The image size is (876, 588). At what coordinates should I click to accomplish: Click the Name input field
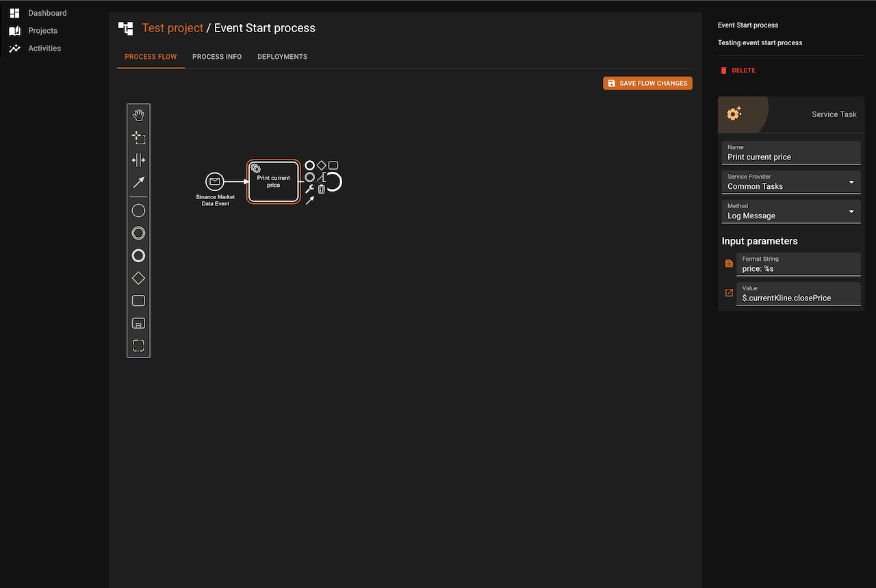791,157
